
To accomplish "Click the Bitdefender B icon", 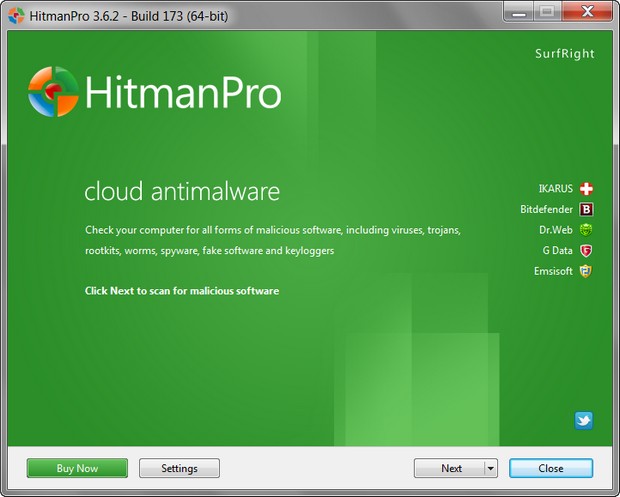I will pos(586,209).
